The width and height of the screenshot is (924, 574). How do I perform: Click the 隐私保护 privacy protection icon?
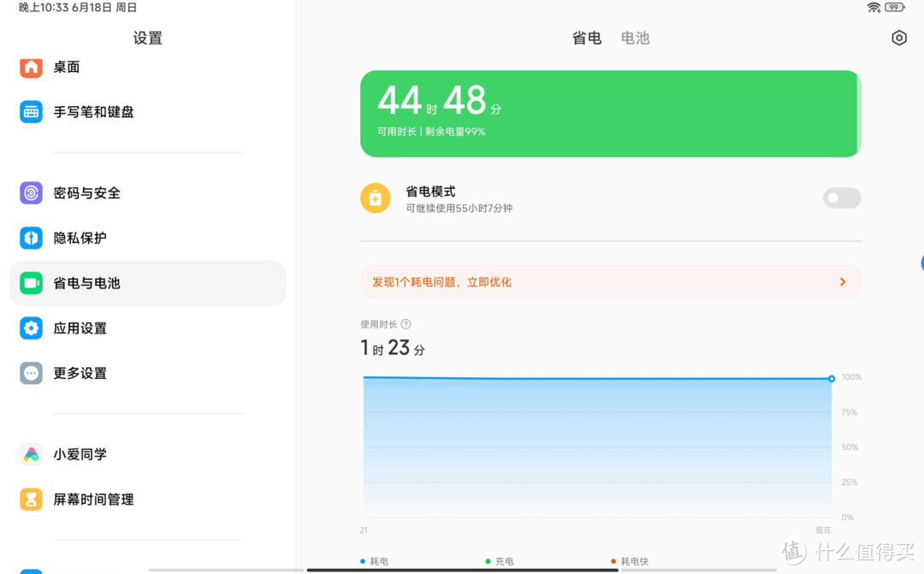[x=31, y=238]
